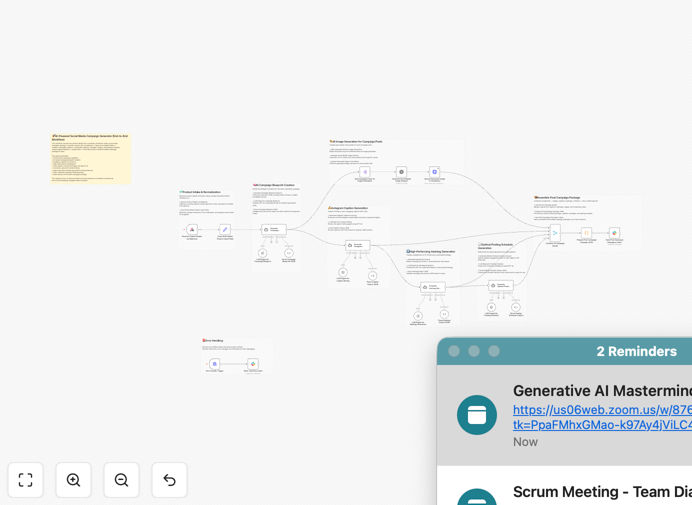The height and width of the screenshot is (505, 692).
Task: Select chat model sub-node below Campaign Blueprint agent
Action: [263, 253]
